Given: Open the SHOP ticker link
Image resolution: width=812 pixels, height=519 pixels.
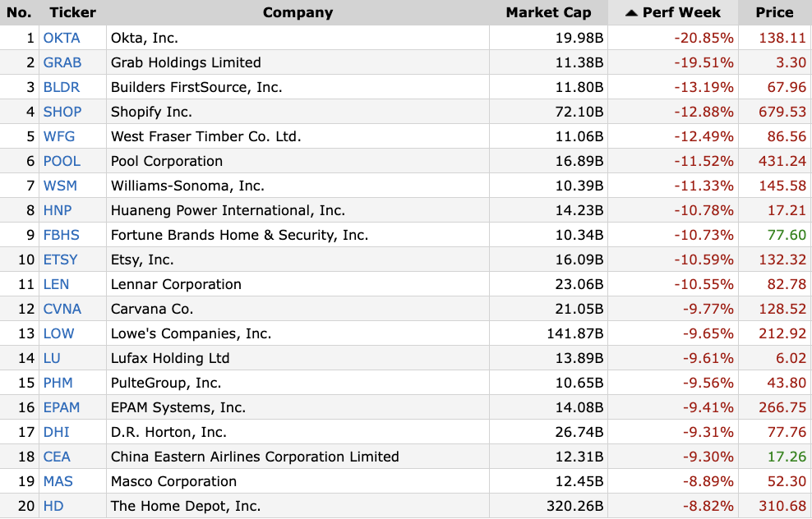Looking at the screenshot, I should 62,112.
